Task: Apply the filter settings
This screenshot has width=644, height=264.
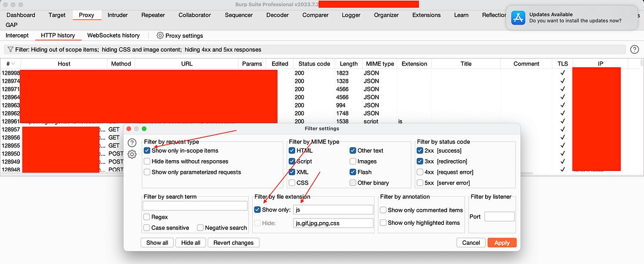Action: coord(502,242)
